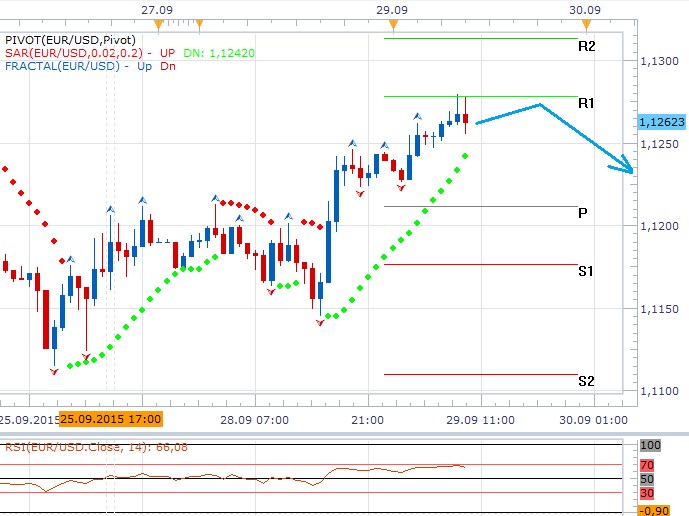Click the current price tag 1,12623
689x516 pixels.
[x=660, y=122]
